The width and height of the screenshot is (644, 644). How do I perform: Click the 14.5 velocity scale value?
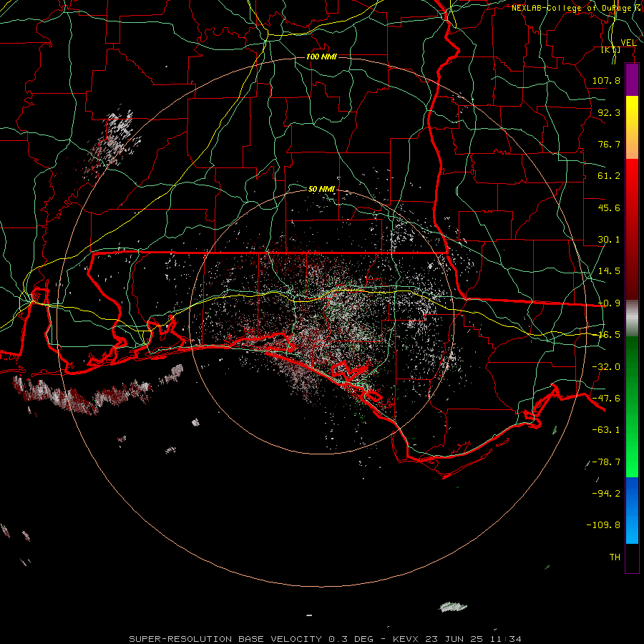coord(609,271)
